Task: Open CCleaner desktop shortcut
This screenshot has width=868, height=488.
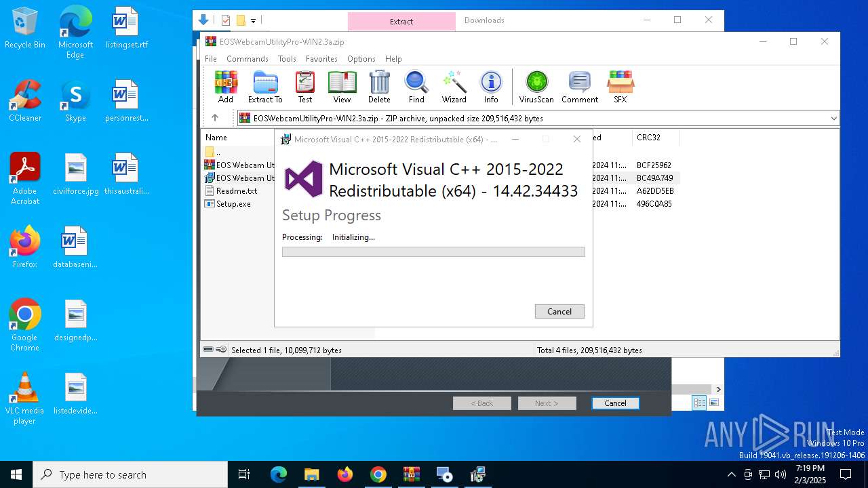Action: point(25,101)
